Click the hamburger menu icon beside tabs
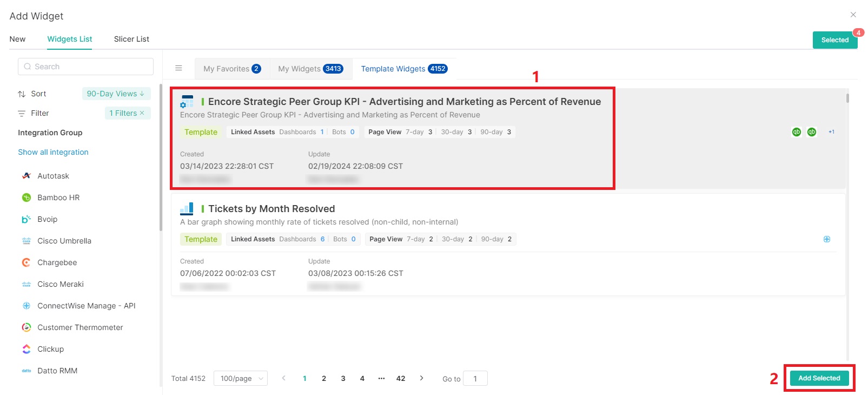Screen dimensions: 868x395 pyautogui.click(x=178, y=68)
